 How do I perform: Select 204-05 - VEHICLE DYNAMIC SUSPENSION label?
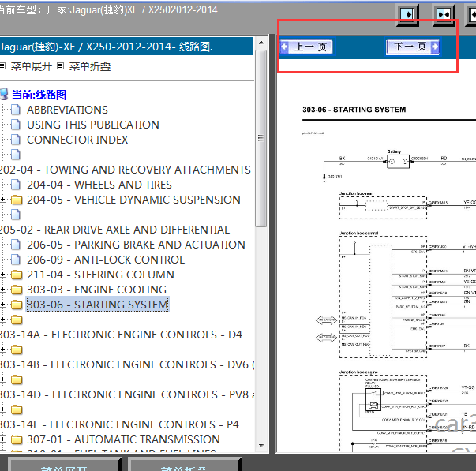[133, 200]
